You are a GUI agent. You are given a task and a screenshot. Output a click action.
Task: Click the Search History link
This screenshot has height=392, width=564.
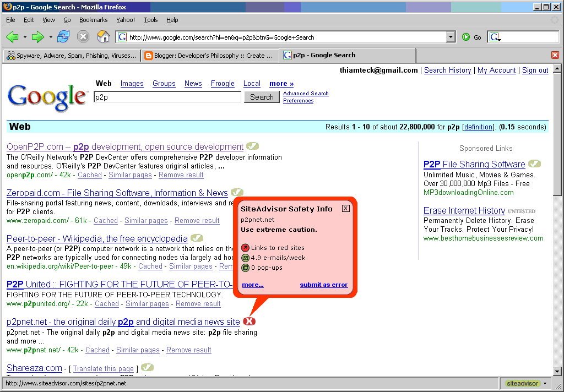click(447, 70)
